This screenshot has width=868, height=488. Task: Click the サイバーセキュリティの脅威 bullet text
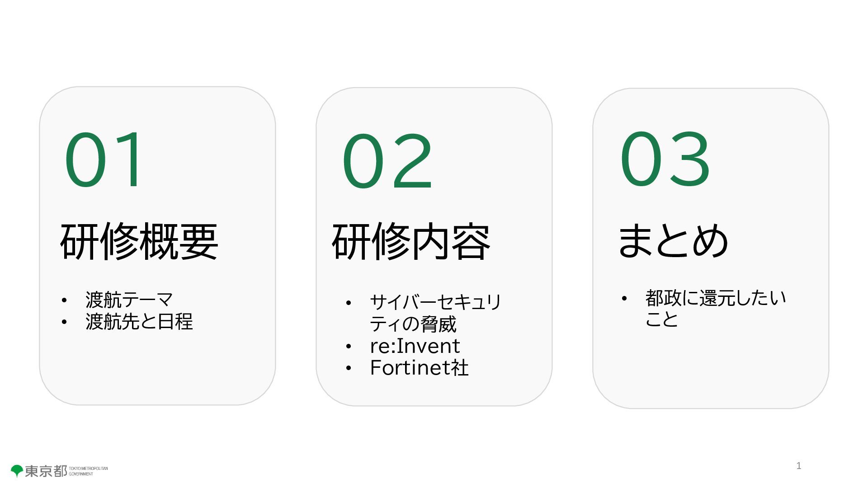coord(436,313)
